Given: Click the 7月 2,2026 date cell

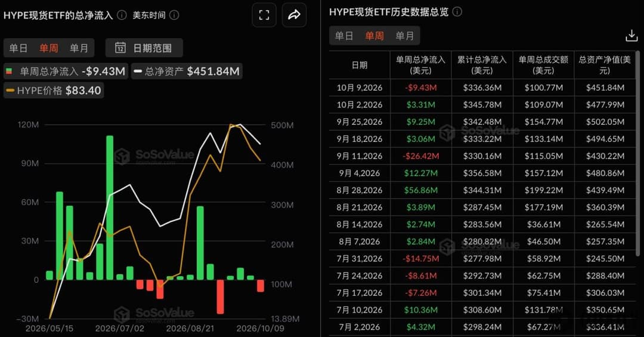Looking at the screenshot, I should [360, 327].
